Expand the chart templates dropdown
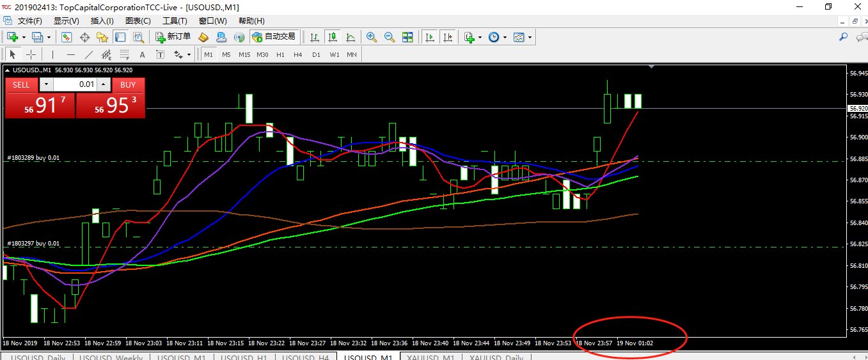Image resolution: width=868 pixels, height=360 pixels. [530, 37]
